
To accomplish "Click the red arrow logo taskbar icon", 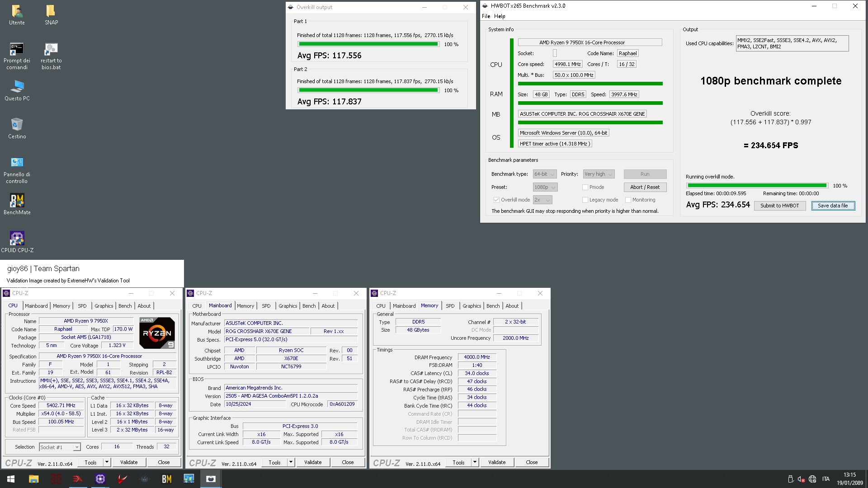I will coord(78,479).
